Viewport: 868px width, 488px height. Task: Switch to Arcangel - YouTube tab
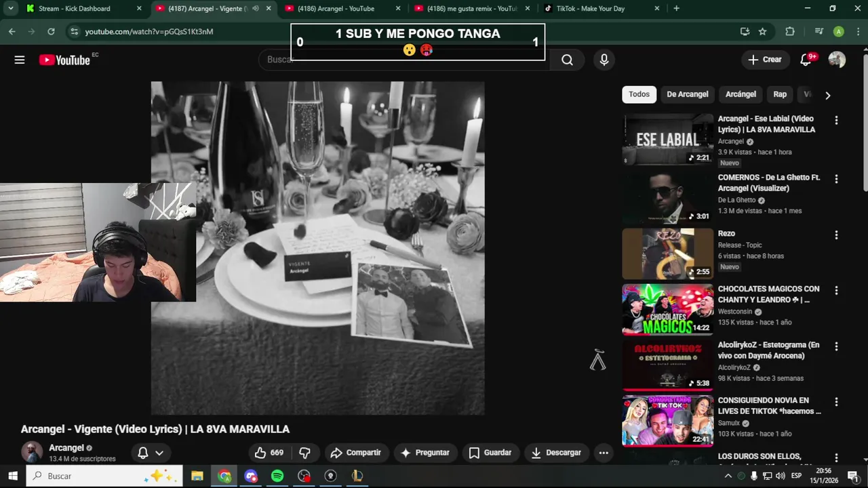[344, 9]
